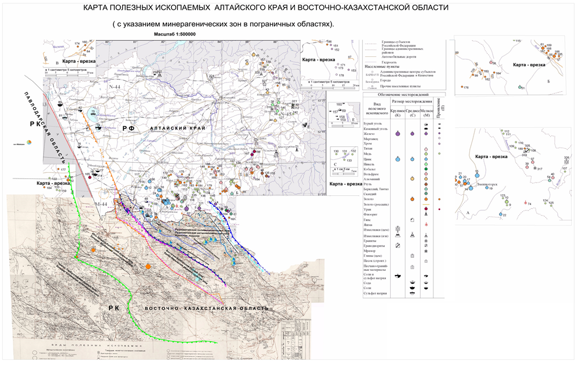The width and height of the screenshot is (588, 372).
Task: Click the large iron deposit symbol in legend
Action: pos(398,133)
